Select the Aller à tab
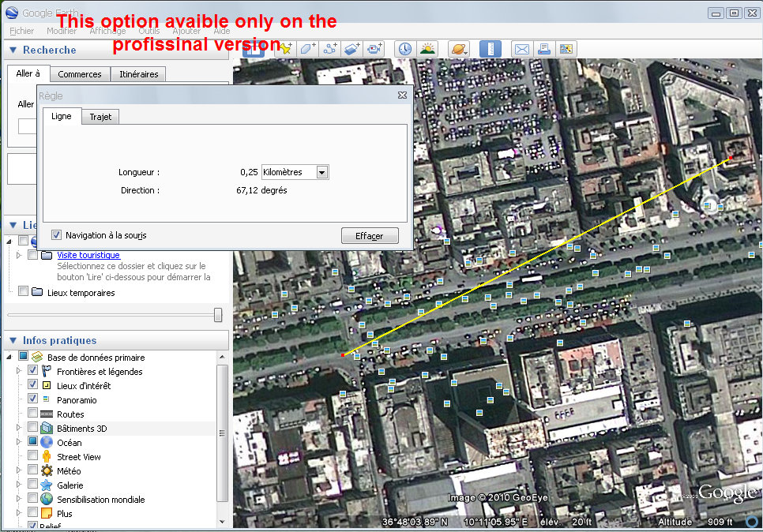This screenshot has width=763, height=532. coord(28,73)
